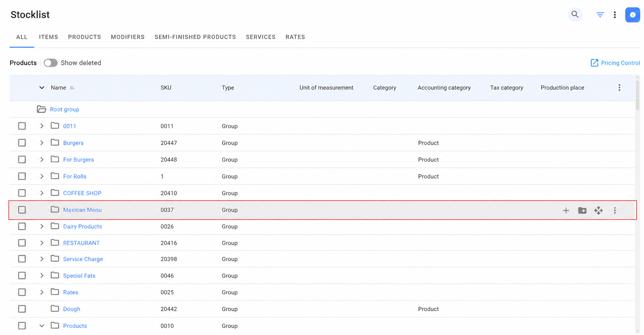Expand the Burgers group
The image size is (644, 335).
42,143
